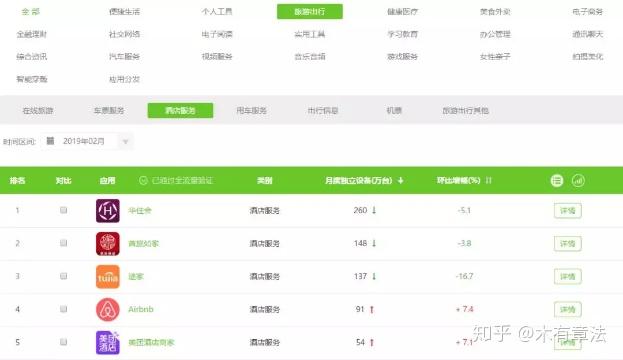Screen dimensions: 623x360
Task: Switch to 酒店服务 subcategory
Action: pos(180,110)
